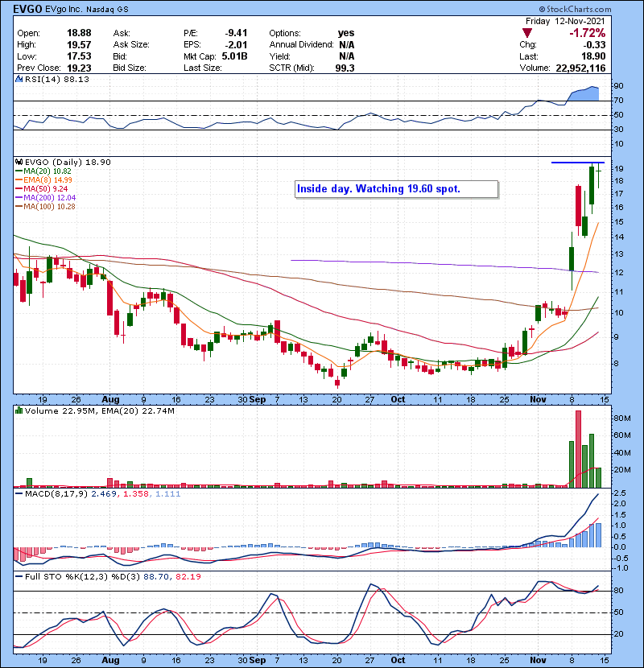Viewport: 644px width, 668px height.
Task: Click the P/E value -9.41
Action: point(236,33)
